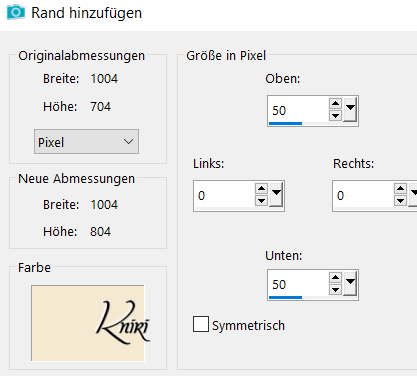Open the Farbe border color swatch
This screenshot has width=417, height=376.
click(x=88, y=323)
